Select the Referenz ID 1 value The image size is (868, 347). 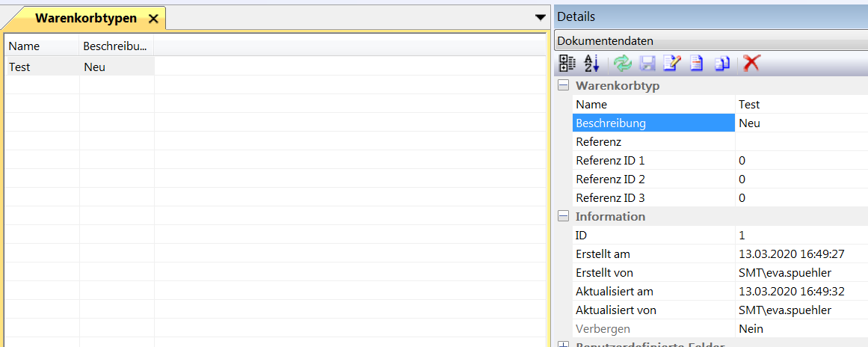[x=800, y=161]
